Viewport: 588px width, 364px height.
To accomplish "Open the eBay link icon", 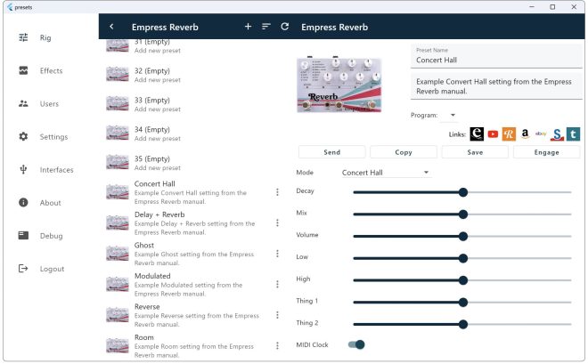I will tap(541, 133).
